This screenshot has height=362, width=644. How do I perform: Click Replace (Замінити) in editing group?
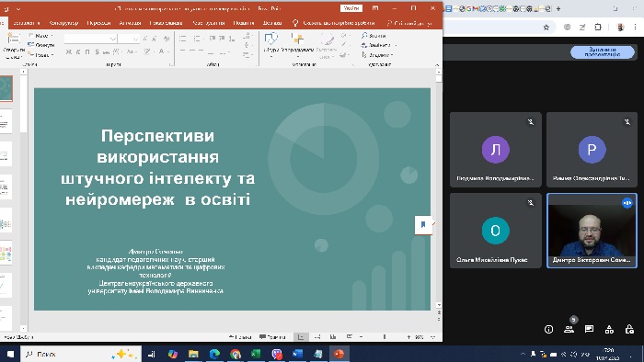[x=378, y=45]
